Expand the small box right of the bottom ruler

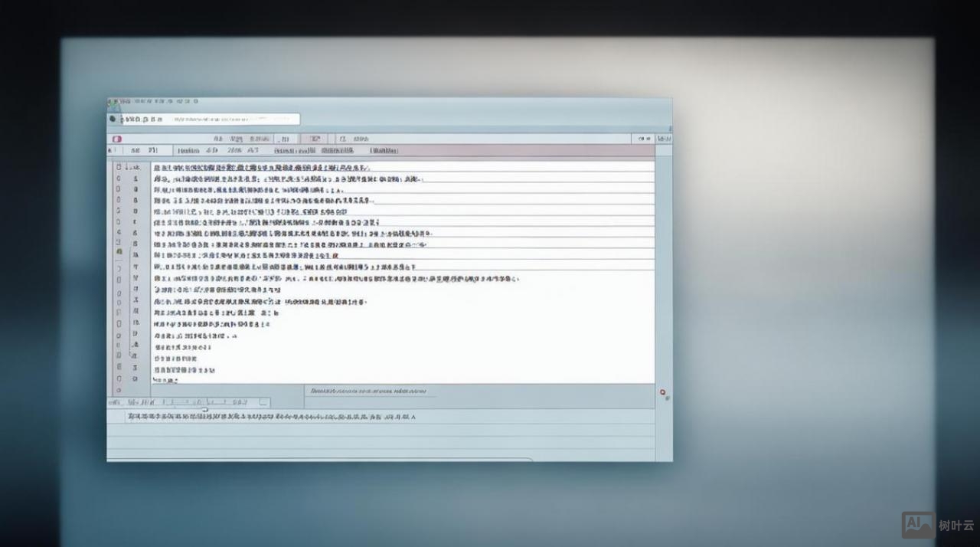tap(264, 401)
